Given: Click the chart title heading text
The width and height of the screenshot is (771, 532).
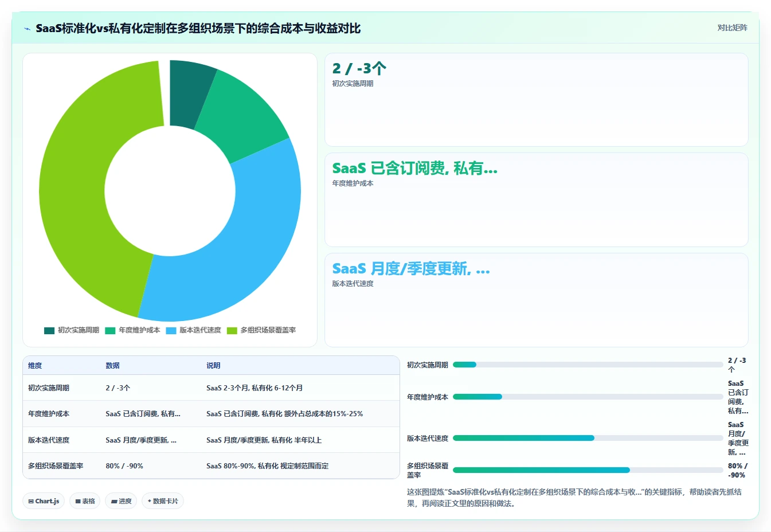Looking at the screenshot, I should (198, 28).
